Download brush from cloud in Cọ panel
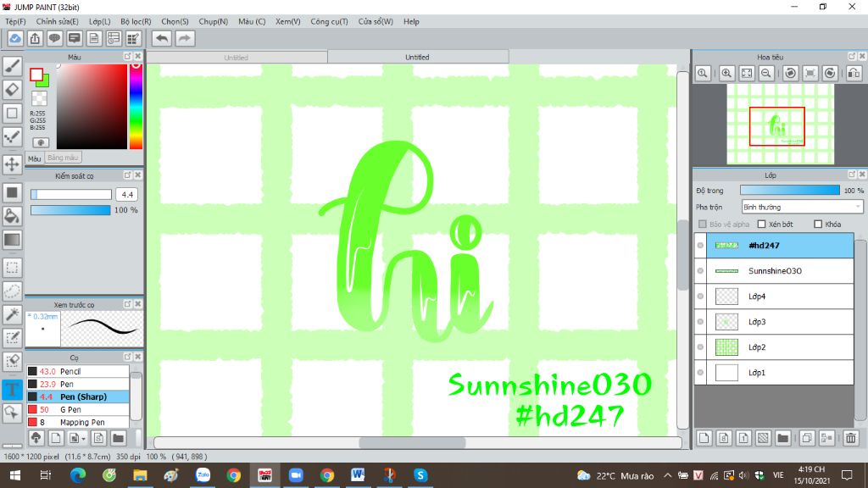The height and width of the screenshot is (488, 868). pyautogui.click(x=36, y=438)
